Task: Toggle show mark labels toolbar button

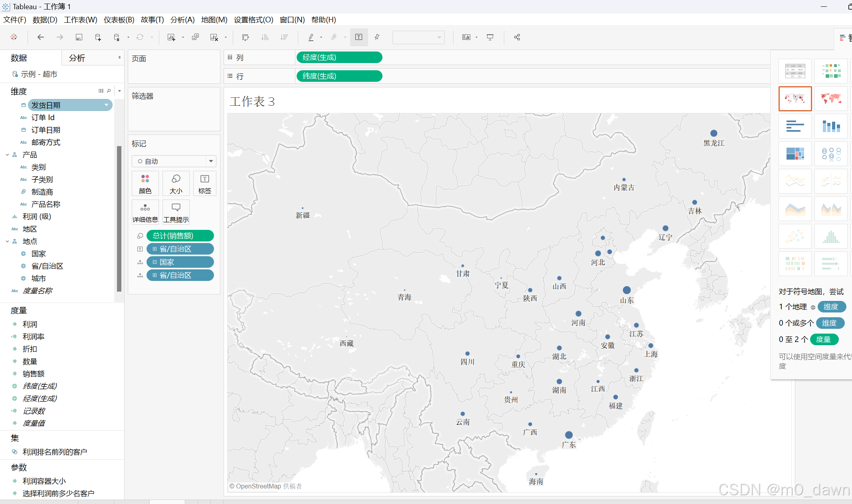Action: pyautogui.click(x=359, y=37)
